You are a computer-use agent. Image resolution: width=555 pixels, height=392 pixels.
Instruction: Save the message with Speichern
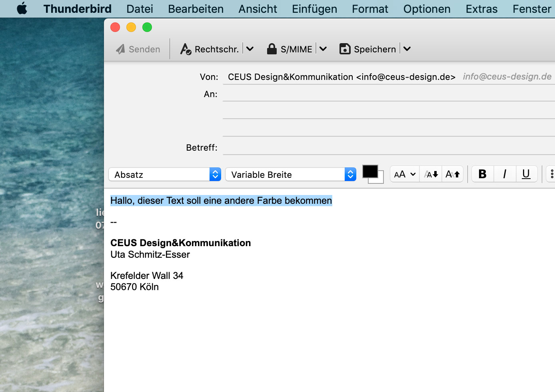(368, 49)
